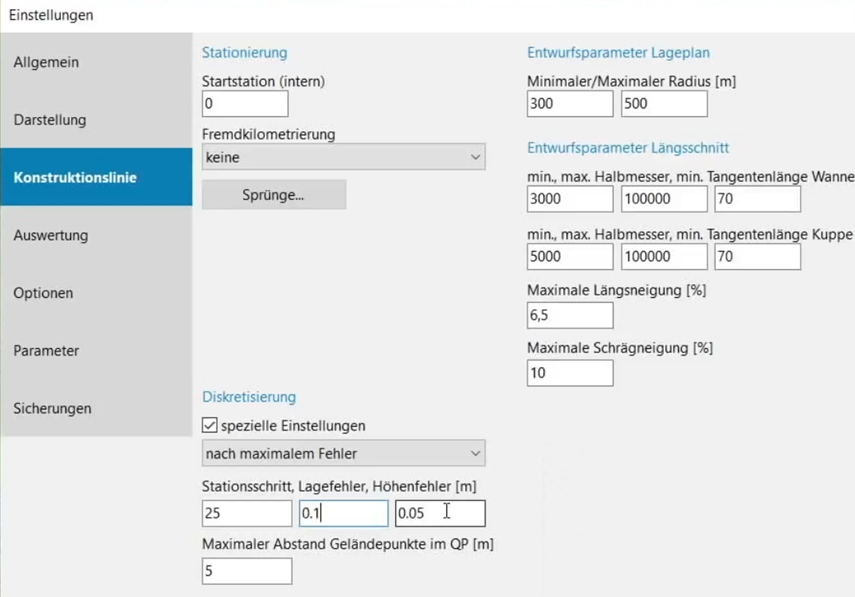Focus the Startstation (intern) field
The image size is (855, 597).
pyautogui.click(x=245, y=104)
